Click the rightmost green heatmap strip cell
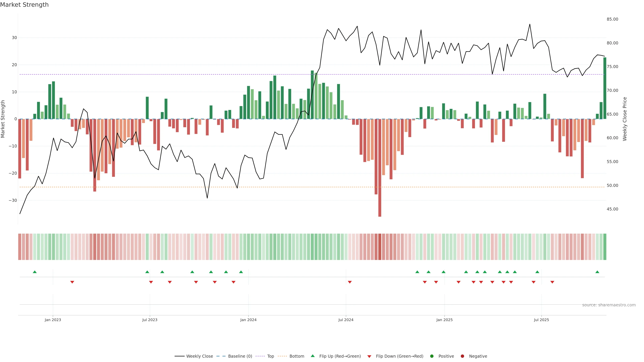The image size is (644, 362). coord(605,247)
